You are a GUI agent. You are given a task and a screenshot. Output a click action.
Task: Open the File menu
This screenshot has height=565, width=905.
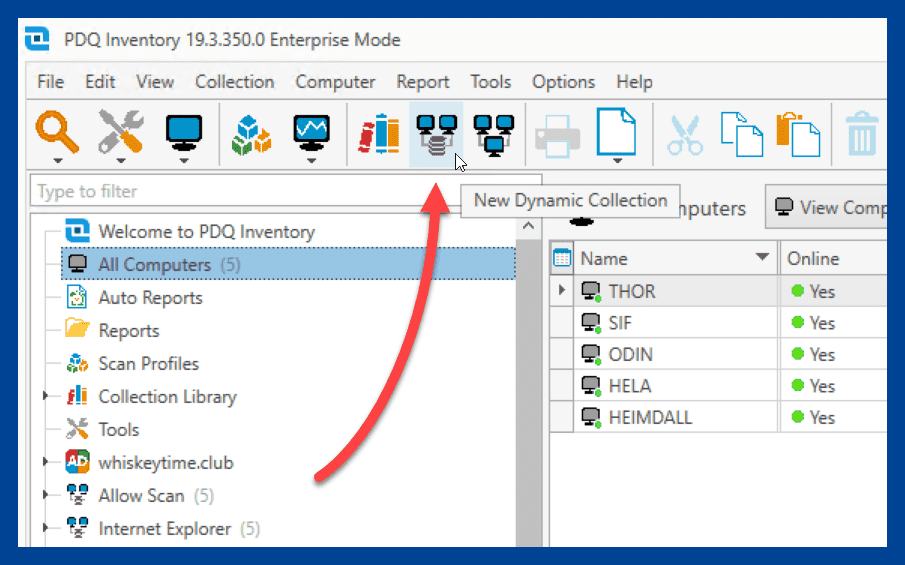coord(50,82)
